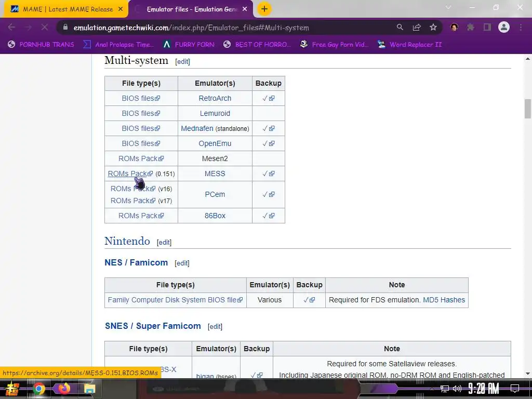Open ROMs Pack (v17) link for PCem
This screenshot has width=532, height=399.
click(x=133, y=201)
